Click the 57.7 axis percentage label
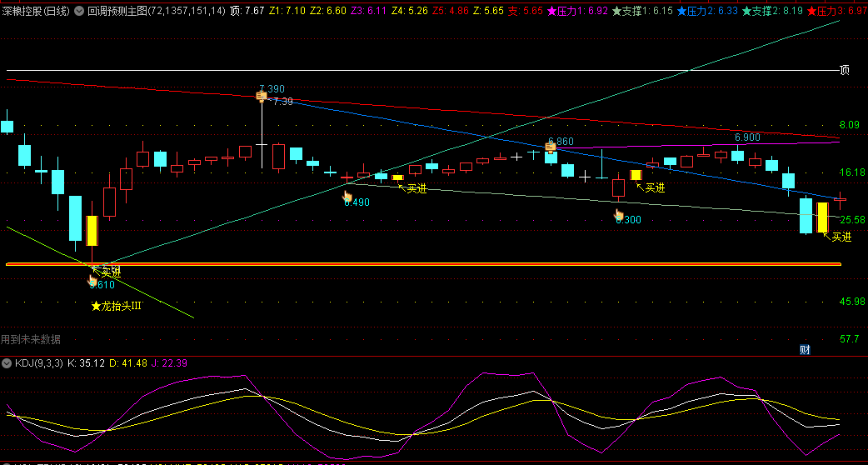Image resolution: width=868 pixels, height=465 pixels. [849, 339]
